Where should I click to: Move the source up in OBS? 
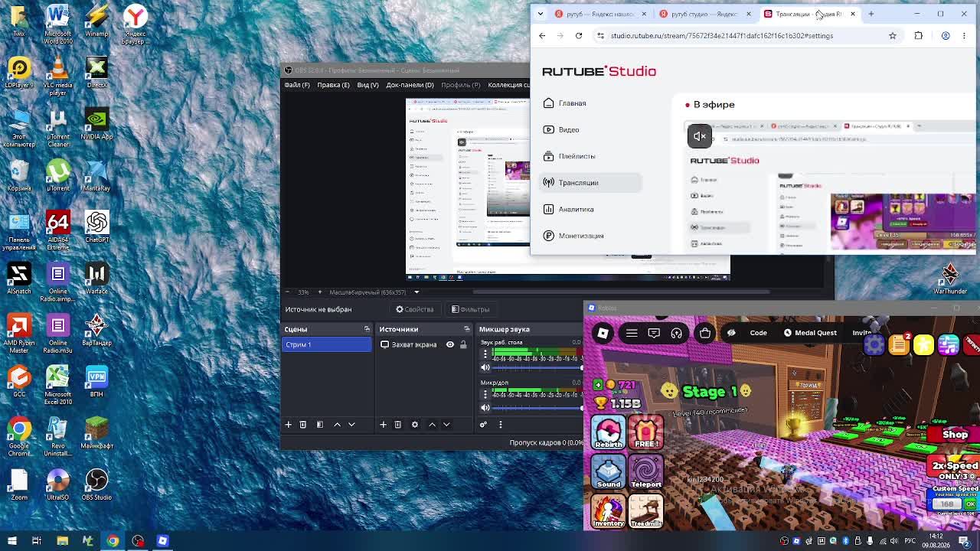click(432, 424)
